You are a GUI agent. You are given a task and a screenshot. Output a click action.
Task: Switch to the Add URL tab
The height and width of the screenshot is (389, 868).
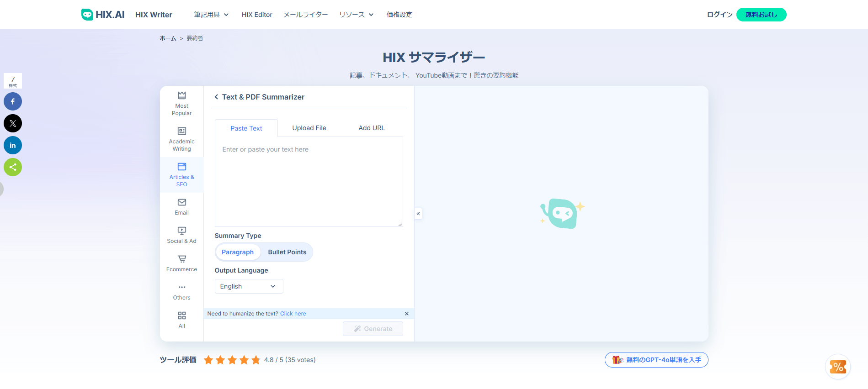(372, 128)
